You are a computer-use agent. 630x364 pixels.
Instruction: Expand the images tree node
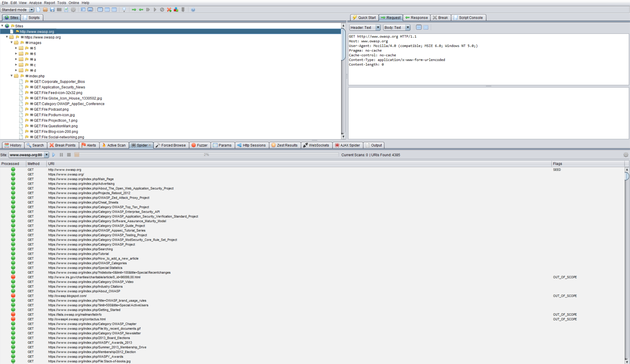click(x=12, y=43)
